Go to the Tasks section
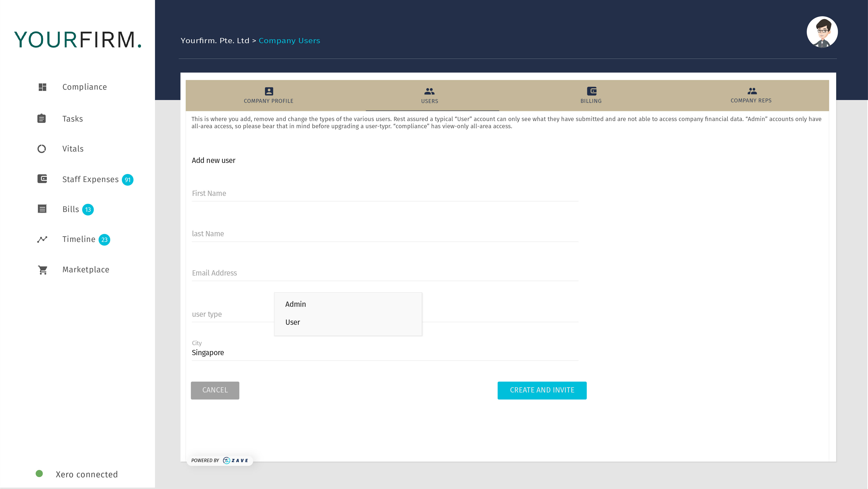868x489 pixels. [72, 119]
